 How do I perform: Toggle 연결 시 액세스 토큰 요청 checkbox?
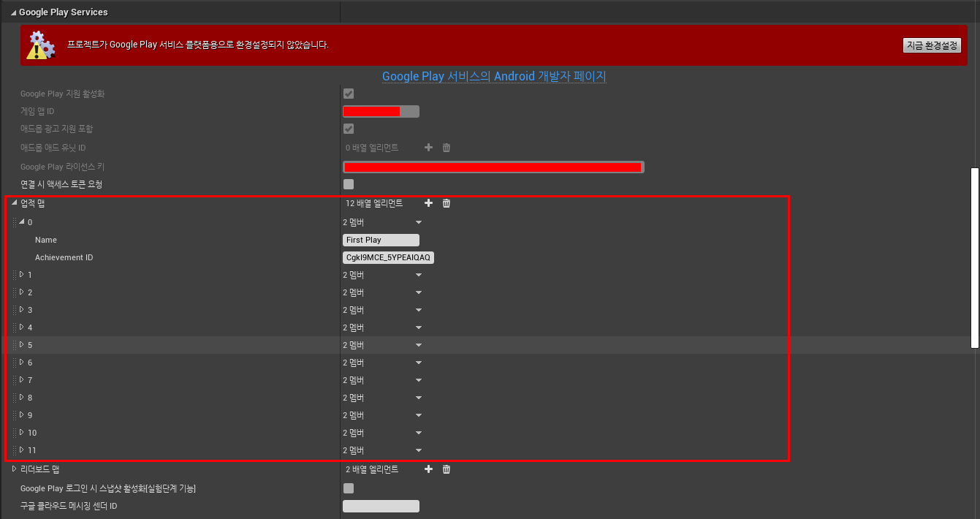pyautogui.click(x=349, y=184)
